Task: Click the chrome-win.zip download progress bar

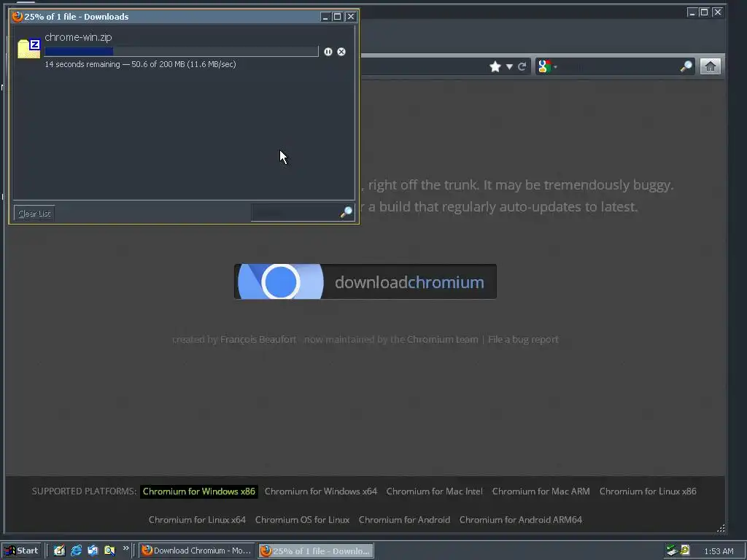Action: click(x=181, y=52)
